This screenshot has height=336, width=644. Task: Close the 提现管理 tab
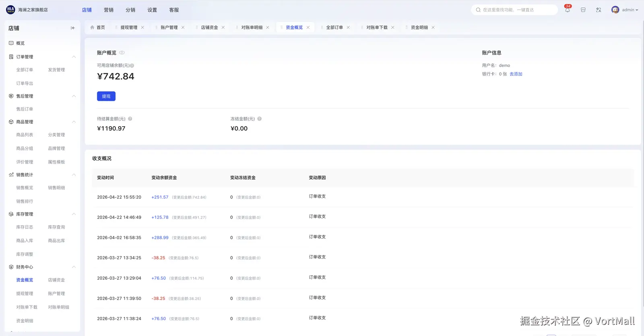pos(142,27)
